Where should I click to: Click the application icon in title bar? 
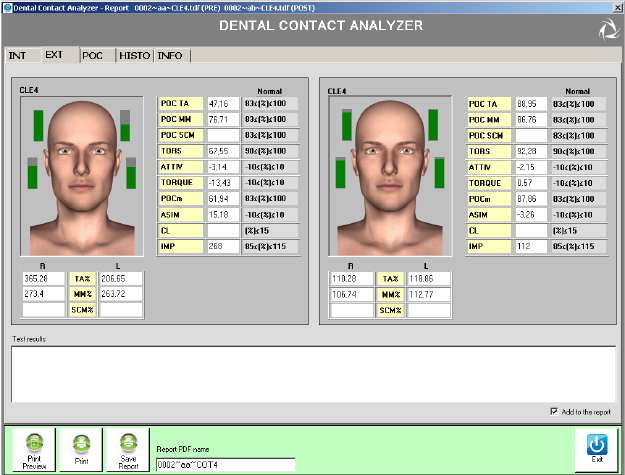pyautogui.click(x=7, y=6)
